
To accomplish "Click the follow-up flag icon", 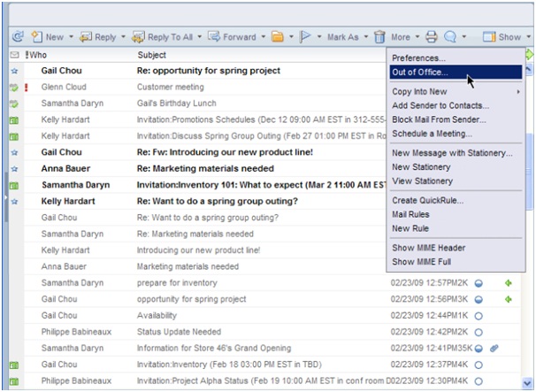I will tap(305, 36).
